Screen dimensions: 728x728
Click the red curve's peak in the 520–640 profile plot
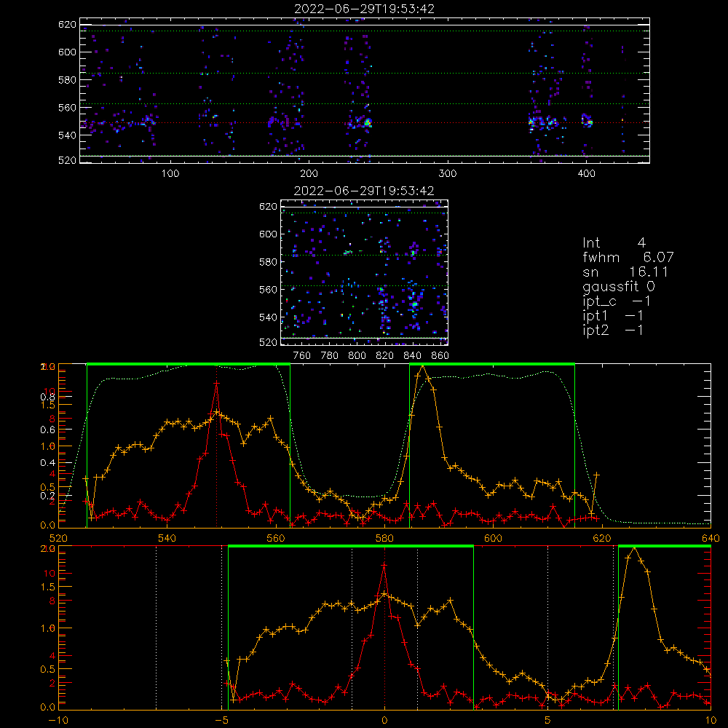pyautogui.click(x=216, y=383)
